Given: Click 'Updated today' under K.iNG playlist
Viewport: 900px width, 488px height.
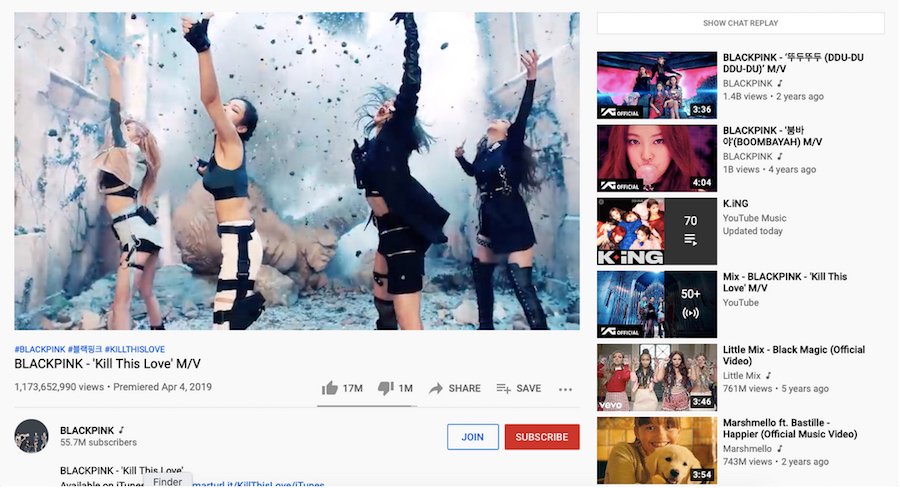Looking at the screenshot, I should (752, 231).
